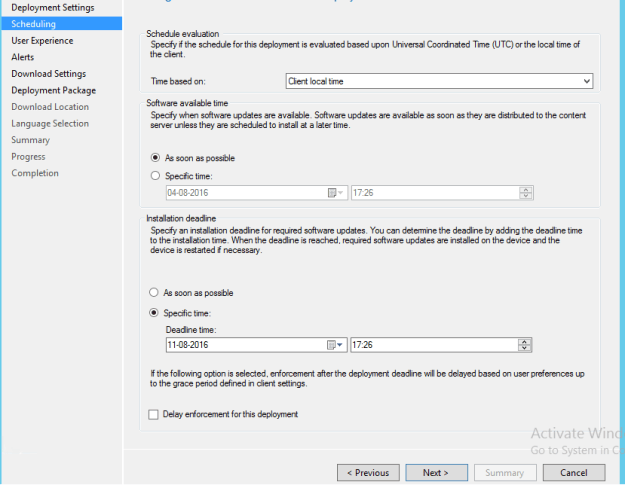
Task: Expand the 'Time based on' dropdown
Action: point(439,81)
